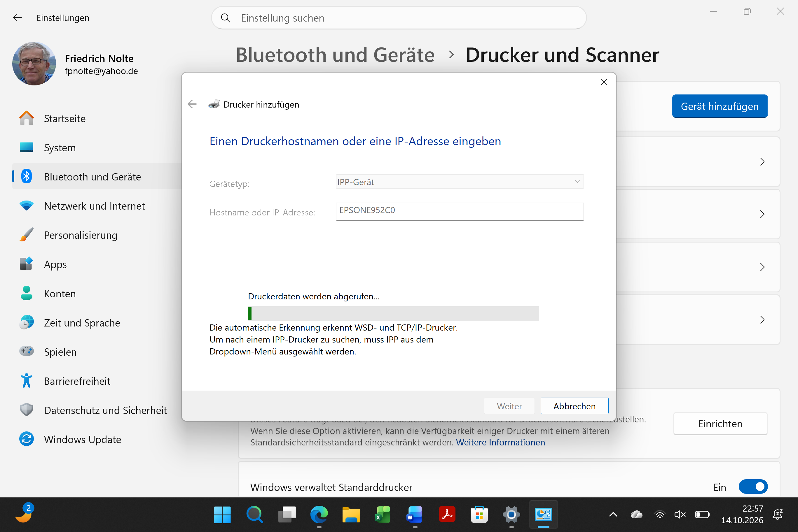Click the Gerät hinzufügen button
The image size is (798, 532).
coord(720,106)
